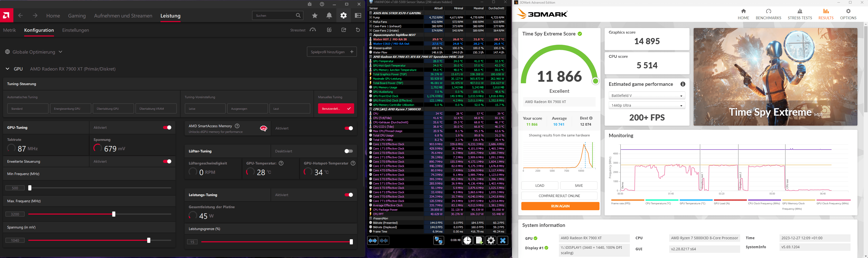Click the Suchen search field

[278, 15]
